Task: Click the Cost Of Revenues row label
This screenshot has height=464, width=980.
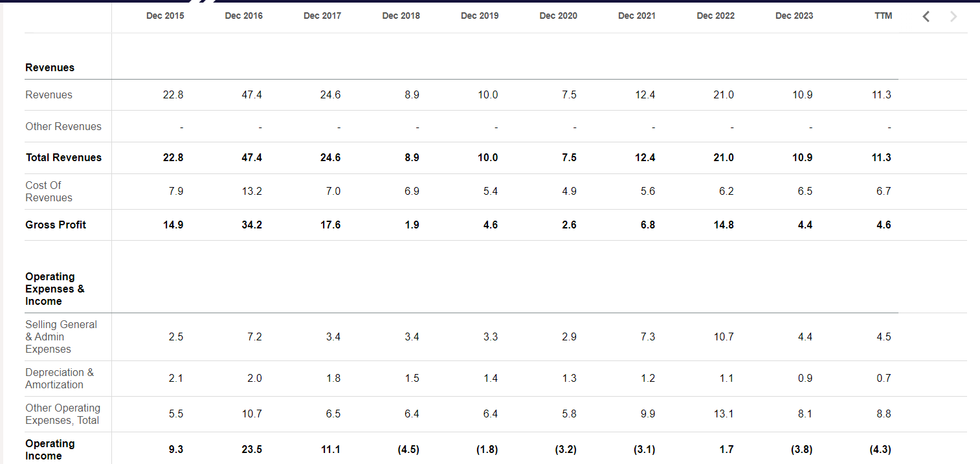Action: click(x=49, y=192)
